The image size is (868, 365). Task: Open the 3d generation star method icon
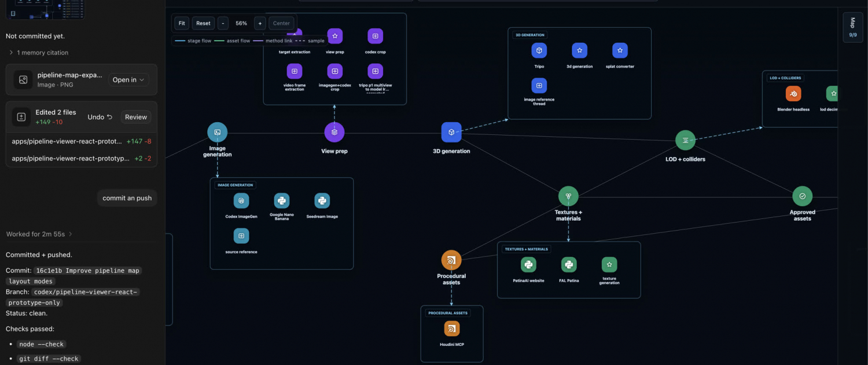pyautogui.click(x=580, y=50)
